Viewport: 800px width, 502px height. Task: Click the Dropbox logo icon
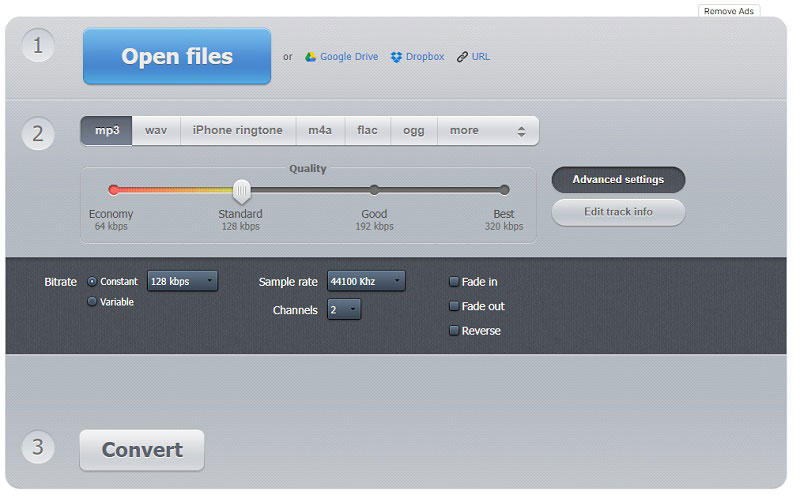point(396,57)
